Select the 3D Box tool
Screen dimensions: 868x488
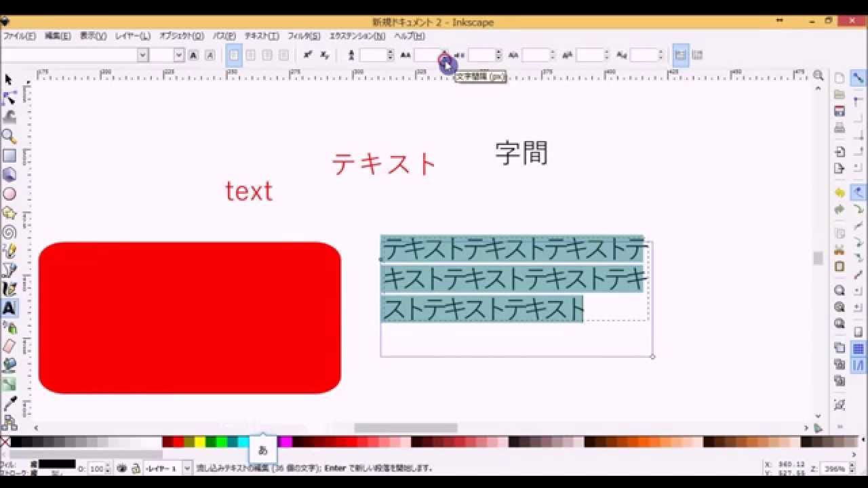(9, 175)
